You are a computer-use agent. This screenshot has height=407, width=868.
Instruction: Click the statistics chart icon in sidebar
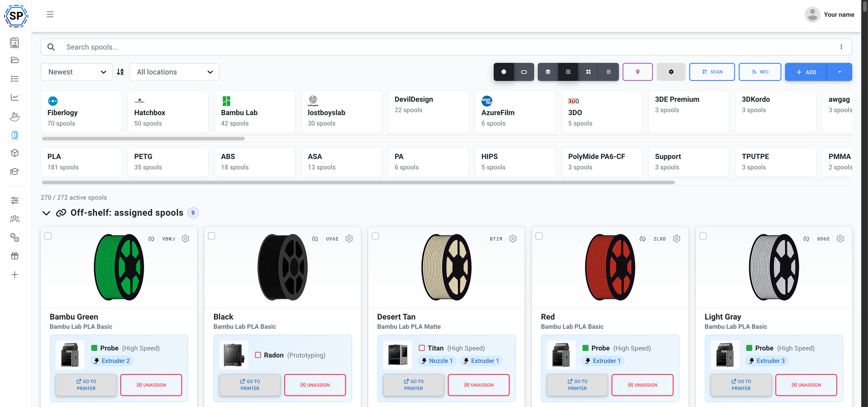[x=15, y=97]
